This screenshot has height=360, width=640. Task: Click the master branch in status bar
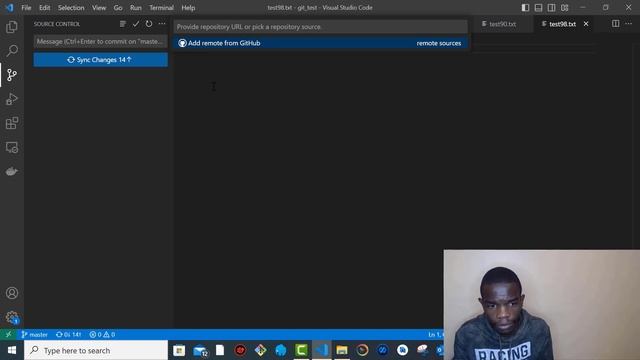35,334
